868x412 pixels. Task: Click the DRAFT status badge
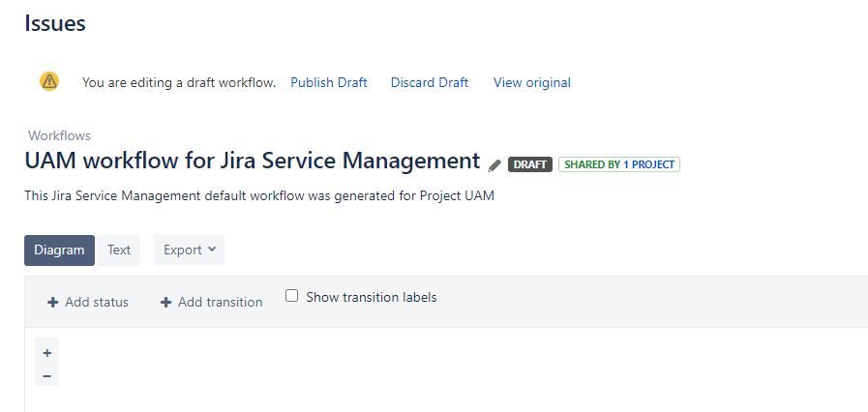(529, 164)
